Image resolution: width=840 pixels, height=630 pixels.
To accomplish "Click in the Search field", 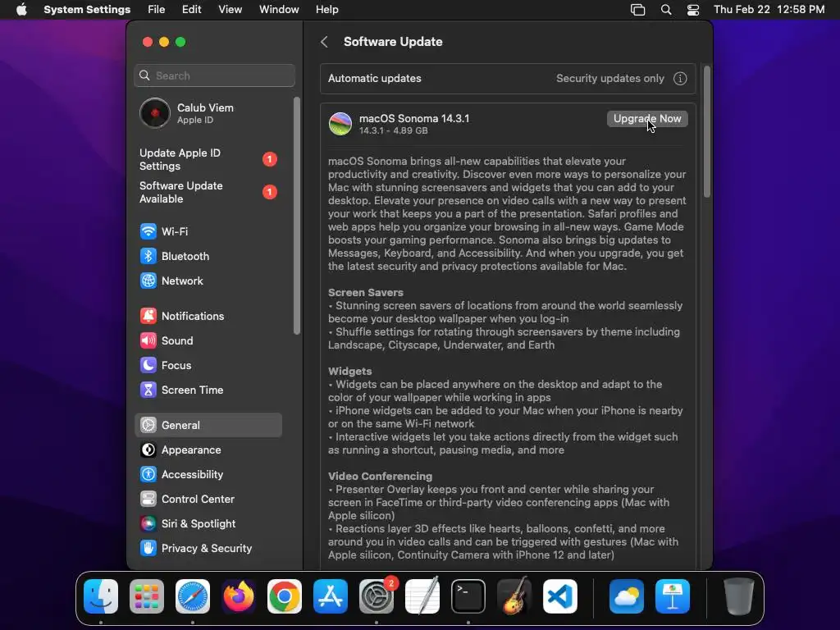I will click(x=214, y=75).
